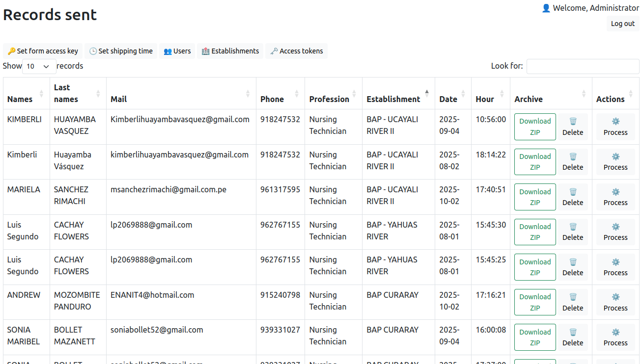Click the old key icon on Access tokens
The height and width of the screenshot is (364, 643).
[x=274, y=51]
